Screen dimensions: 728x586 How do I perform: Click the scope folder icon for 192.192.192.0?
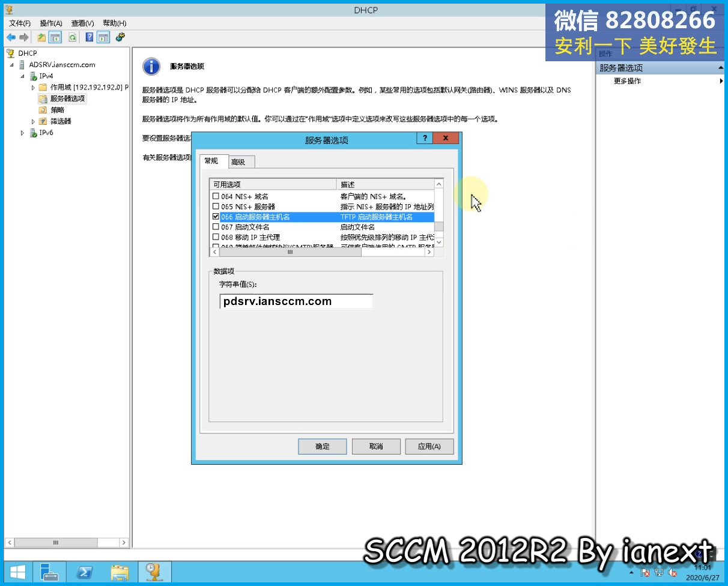[x=43, y=88]
